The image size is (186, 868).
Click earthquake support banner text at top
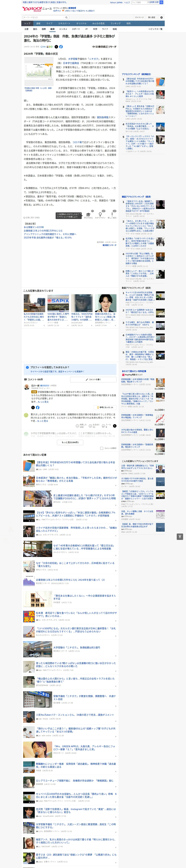(45, 2)
